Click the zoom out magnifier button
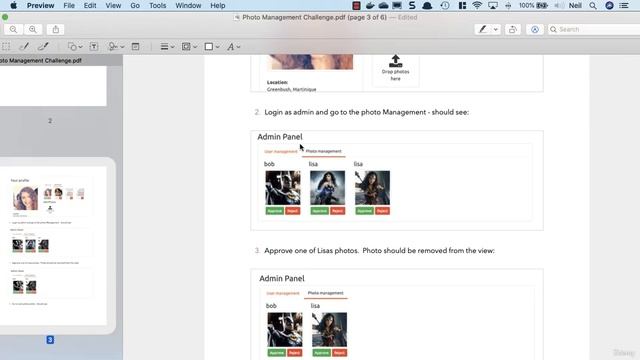The image size is (640, 360). pyautogui.click(x=13, y=29)
